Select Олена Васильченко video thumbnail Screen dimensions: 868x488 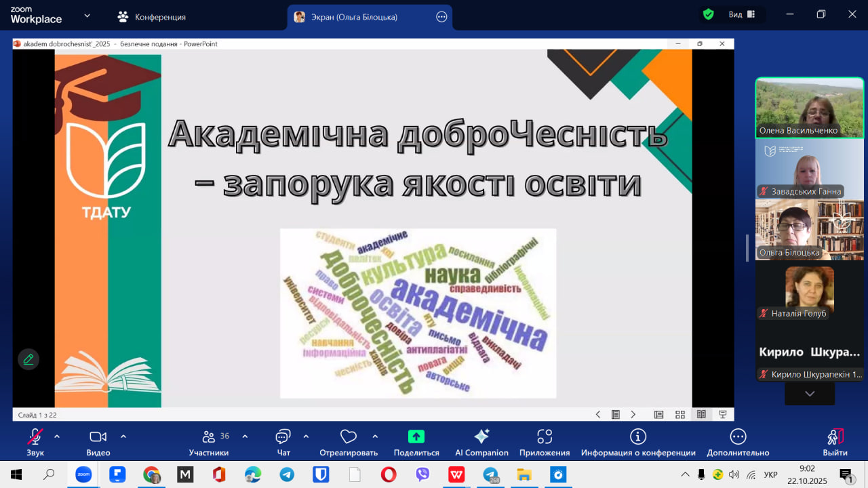coord(810,108)
